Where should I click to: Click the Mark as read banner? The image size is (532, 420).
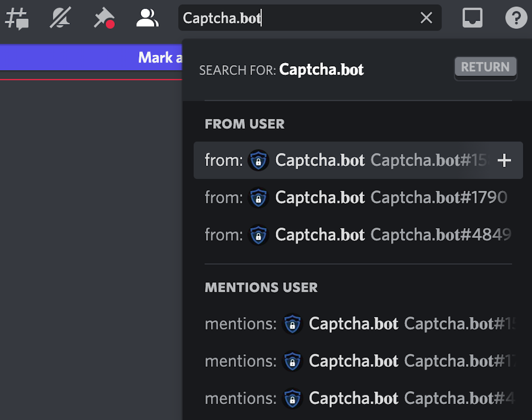tap(91, 57)
